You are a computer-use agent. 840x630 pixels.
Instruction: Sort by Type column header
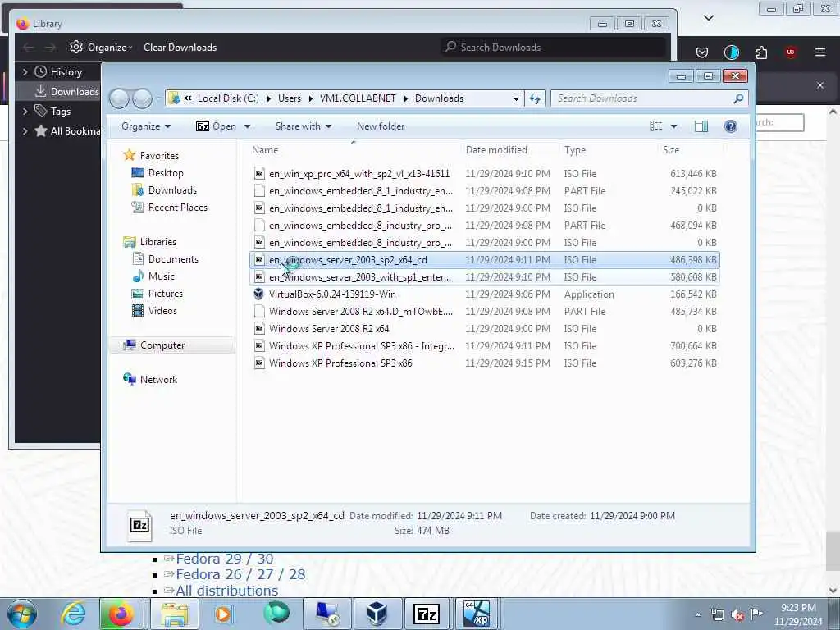point(608,150)
